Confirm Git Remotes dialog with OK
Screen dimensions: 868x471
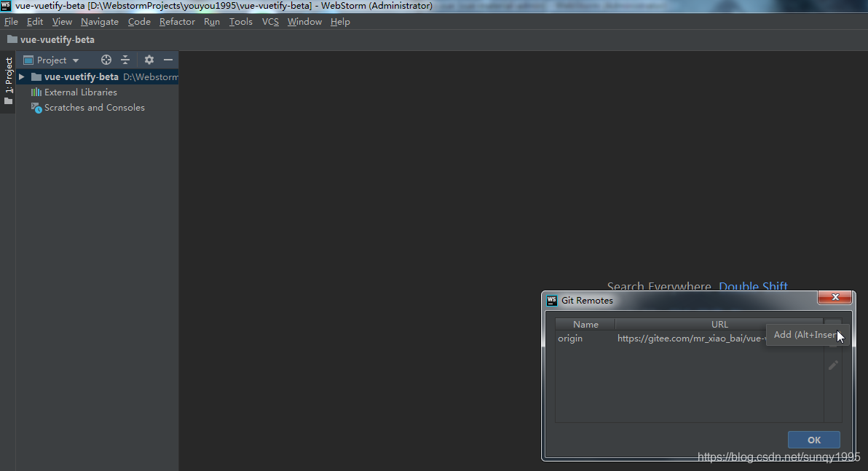[814, 440]
